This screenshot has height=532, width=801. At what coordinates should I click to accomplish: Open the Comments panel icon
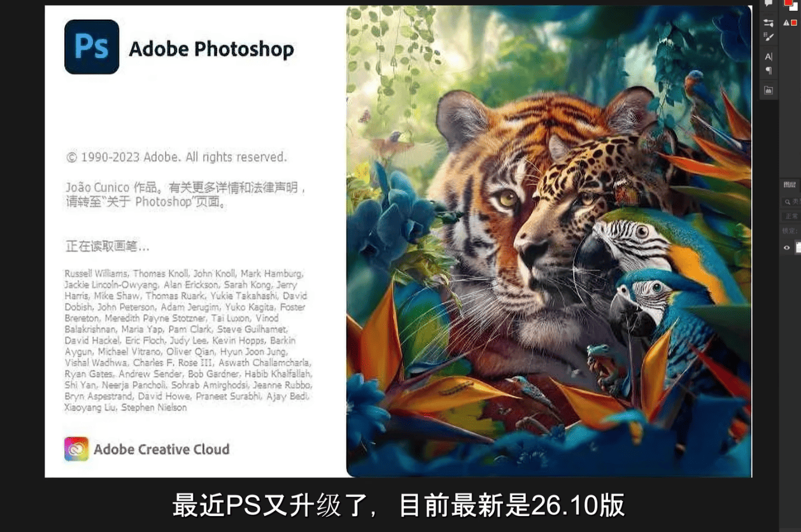769,3
